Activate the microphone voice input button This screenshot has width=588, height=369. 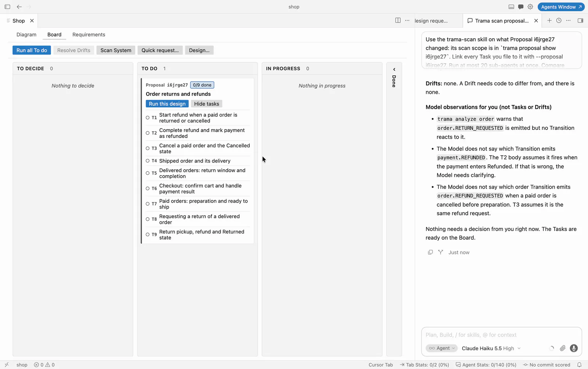pos(574,348)
